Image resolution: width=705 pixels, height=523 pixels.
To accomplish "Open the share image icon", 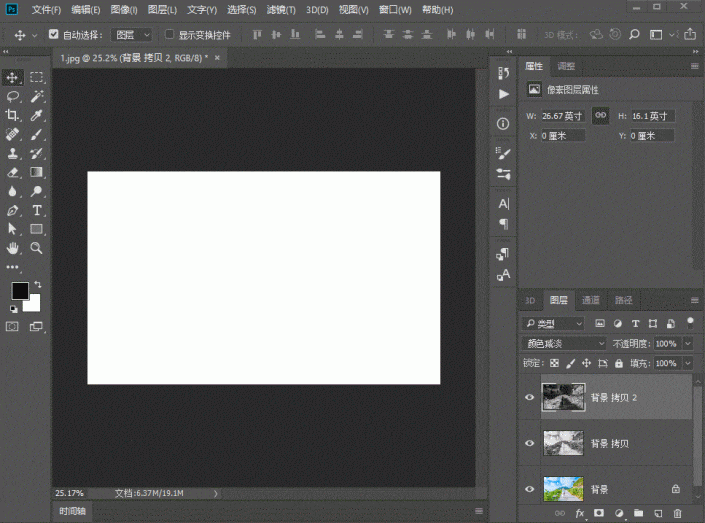I will 690,34.
